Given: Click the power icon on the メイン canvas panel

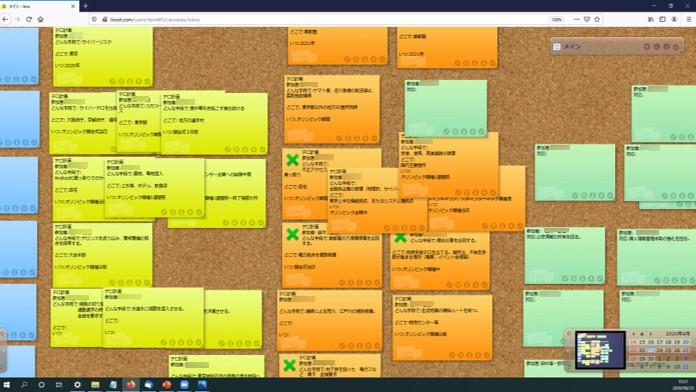Looking at the screenshot, I should [x=676, y=47].
